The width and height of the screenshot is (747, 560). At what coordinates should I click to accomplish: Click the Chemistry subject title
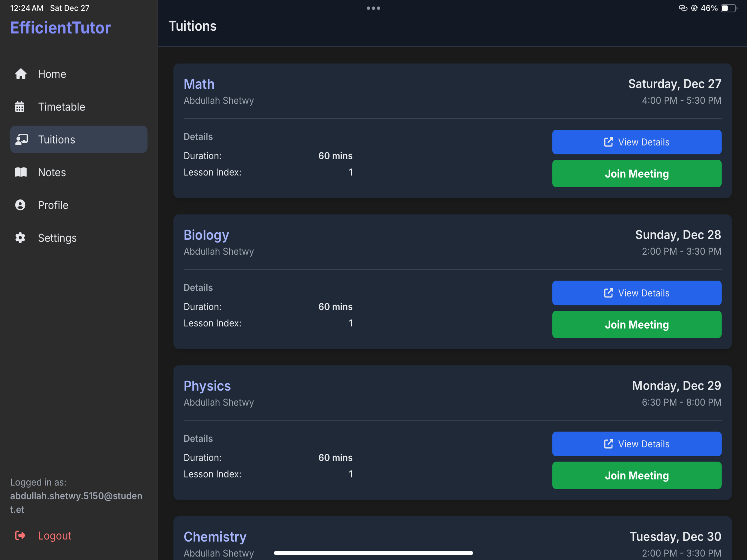(x=215, y=537)
